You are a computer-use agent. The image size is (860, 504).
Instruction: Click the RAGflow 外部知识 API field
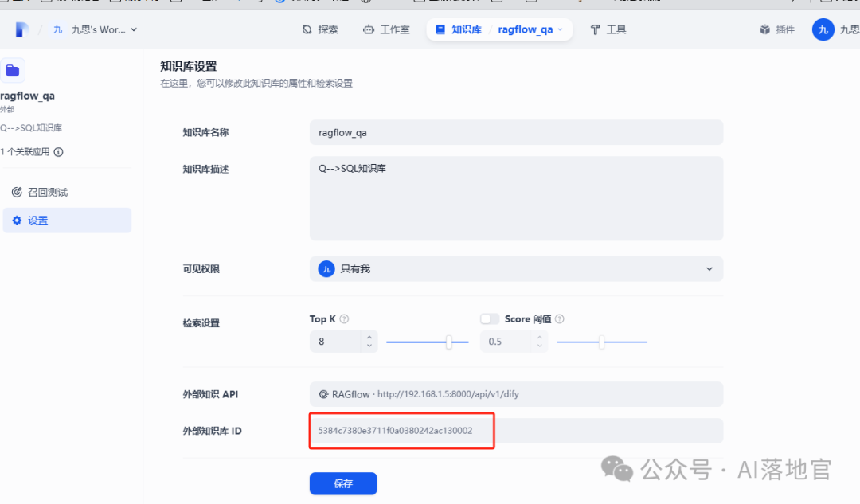click(516, 394)
